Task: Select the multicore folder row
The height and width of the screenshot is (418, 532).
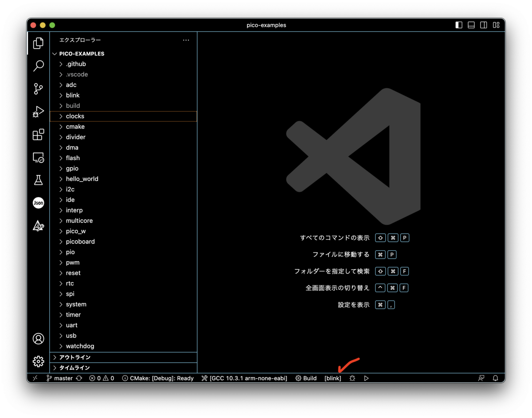Action: [123, 221]
